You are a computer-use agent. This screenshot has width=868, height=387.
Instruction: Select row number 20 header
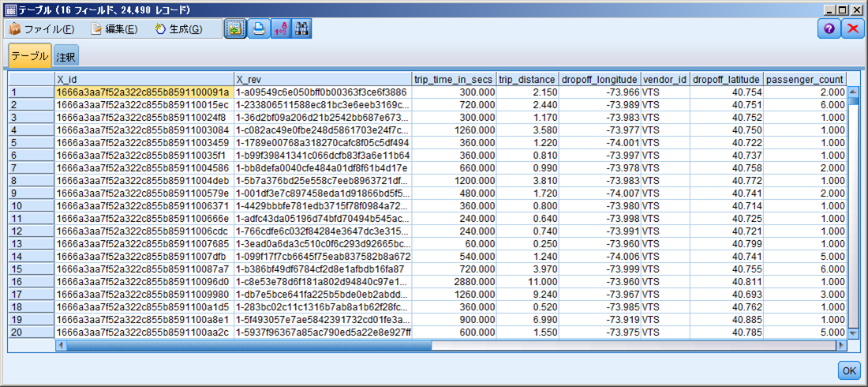tap(32, 332)
